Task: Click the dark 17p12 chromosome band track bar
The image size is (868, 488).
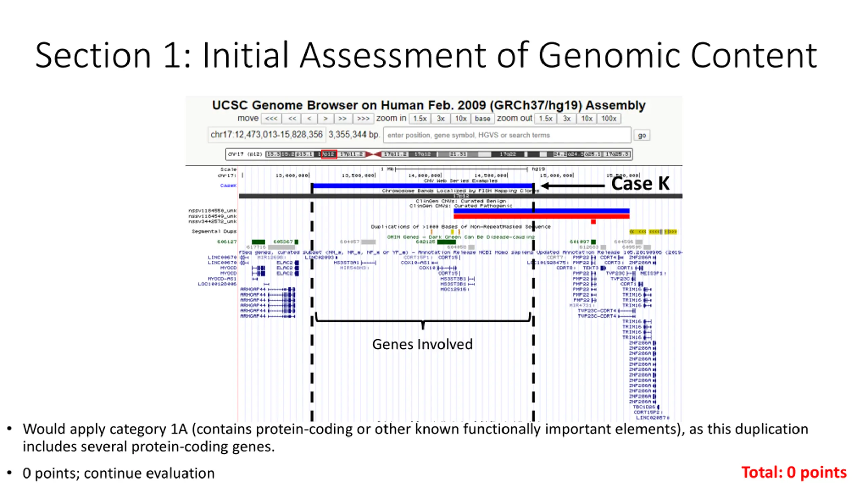Action: coord(460,196)
